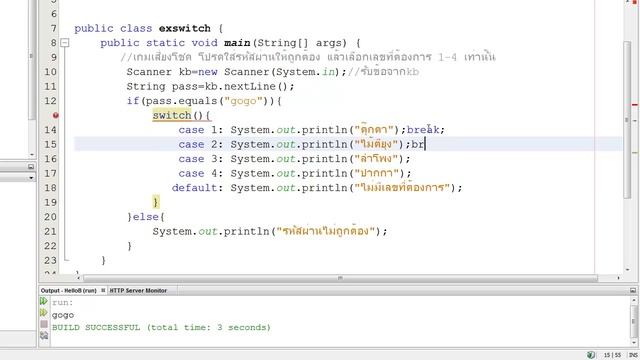Switch to HTTP Server Monitor tab
The height and width of the screenshot is (360, 640).
138,291
